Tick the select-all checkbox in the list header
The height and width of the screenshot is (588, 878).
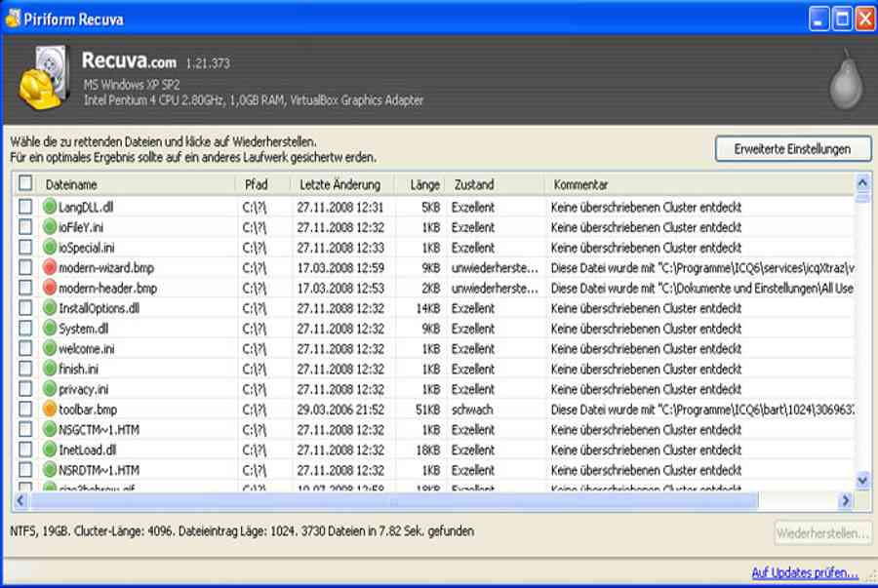pos(25,183)
